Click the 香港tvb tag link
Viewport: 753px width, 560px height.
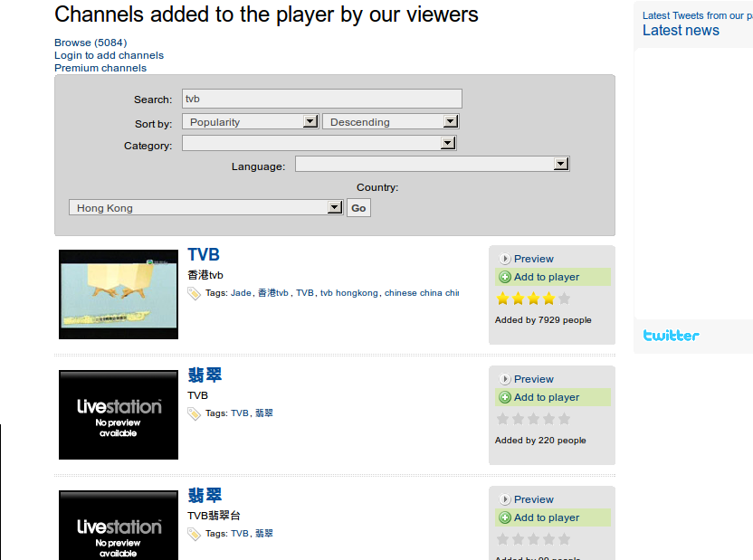pyautogui.click(x=272, y=293)
